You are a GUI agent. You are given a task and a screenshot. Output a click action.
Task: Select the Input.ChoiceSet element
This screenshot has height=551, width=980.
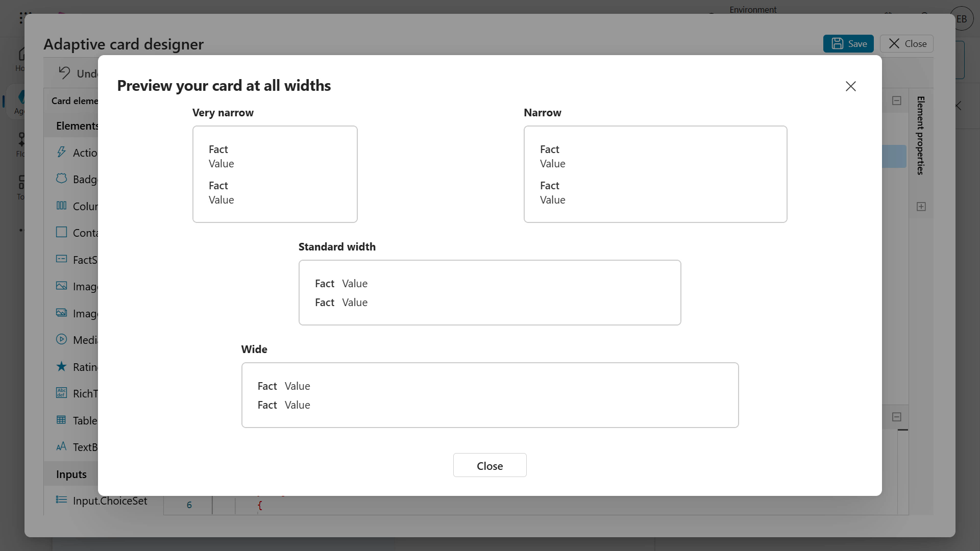click(x=102, y=501)
